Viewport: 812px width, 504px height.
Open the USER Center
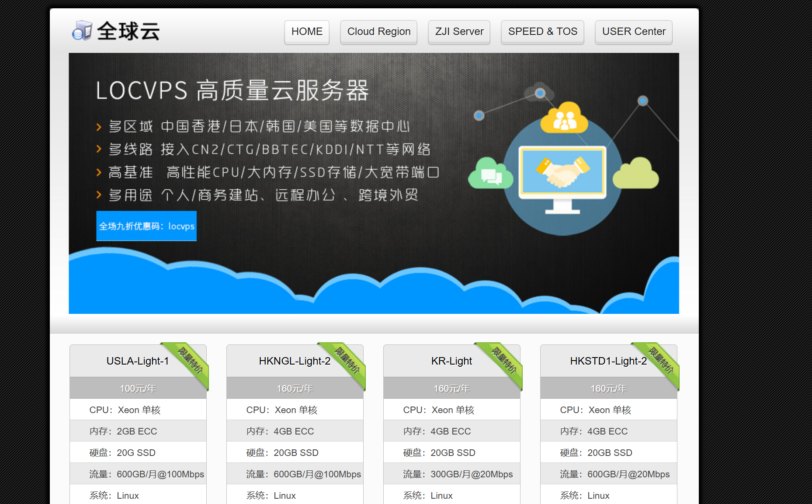click(633, 32)
